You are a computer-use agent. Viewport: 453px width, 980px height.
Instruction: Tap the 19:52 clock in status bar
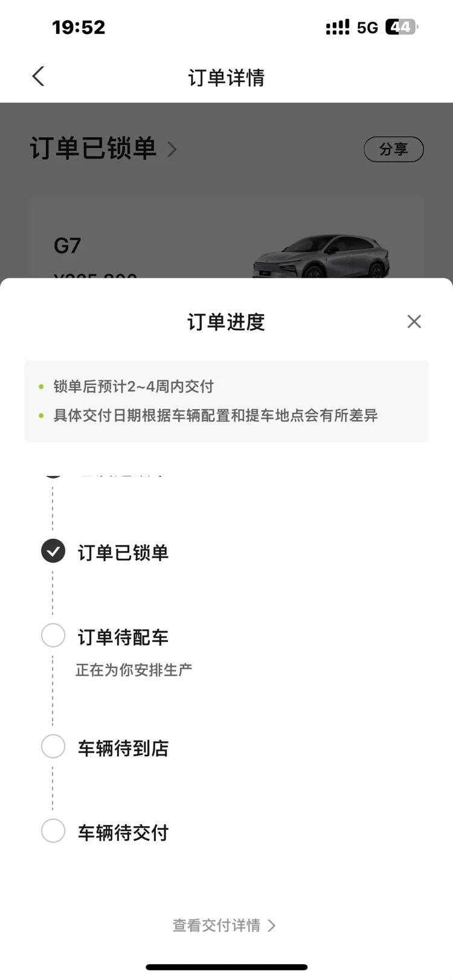click(x=79, y=27)
